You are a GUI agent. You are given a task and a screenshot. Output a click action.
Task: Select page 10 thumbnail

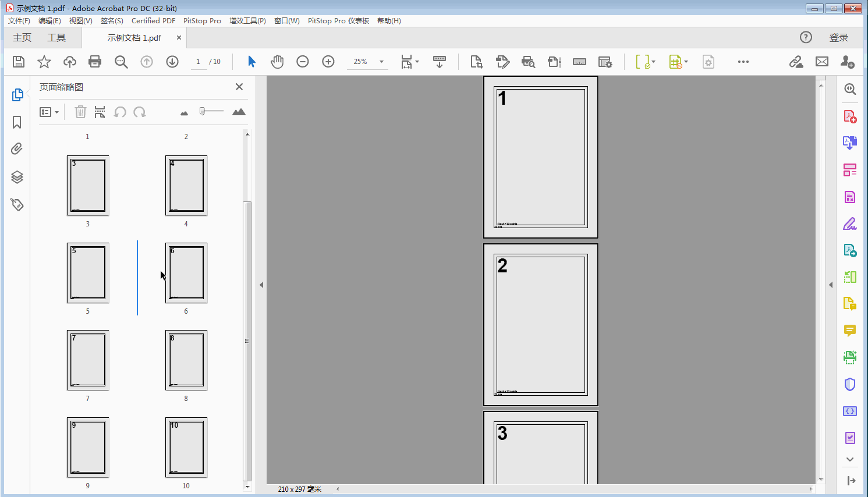186,448
